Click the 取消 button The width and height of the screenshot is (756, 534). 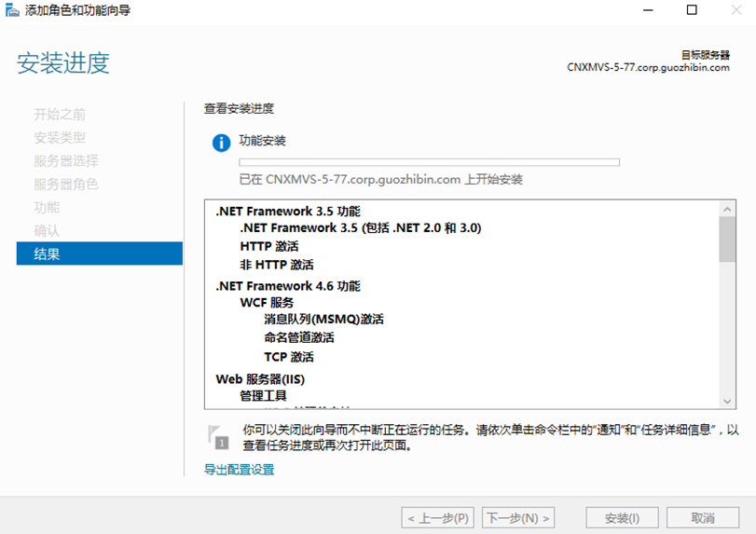[703, 518]
